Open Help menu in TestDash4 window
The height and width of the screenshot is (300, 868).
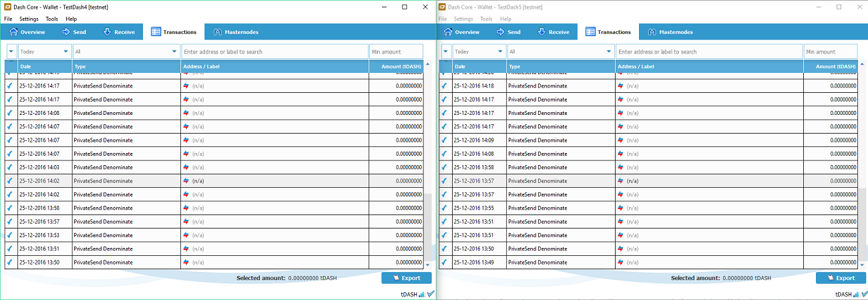71,19
